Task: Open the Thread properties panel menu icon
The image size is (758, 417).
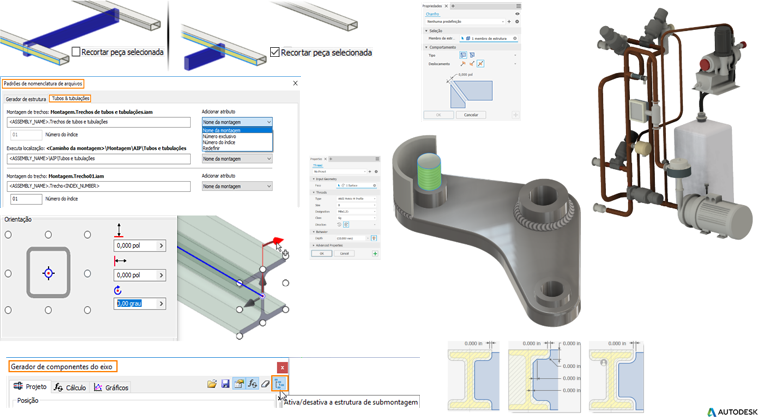Action: tap(378, 159)
